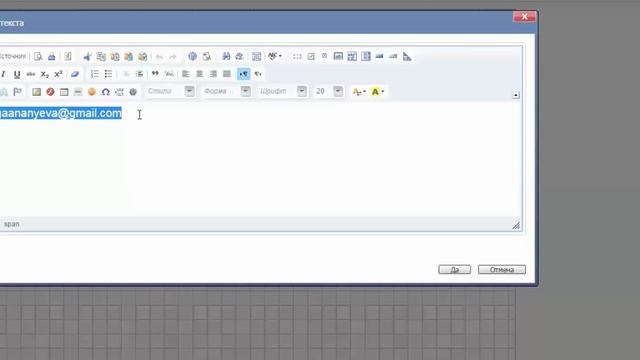Click the Undo arrow

coord(159,56)
